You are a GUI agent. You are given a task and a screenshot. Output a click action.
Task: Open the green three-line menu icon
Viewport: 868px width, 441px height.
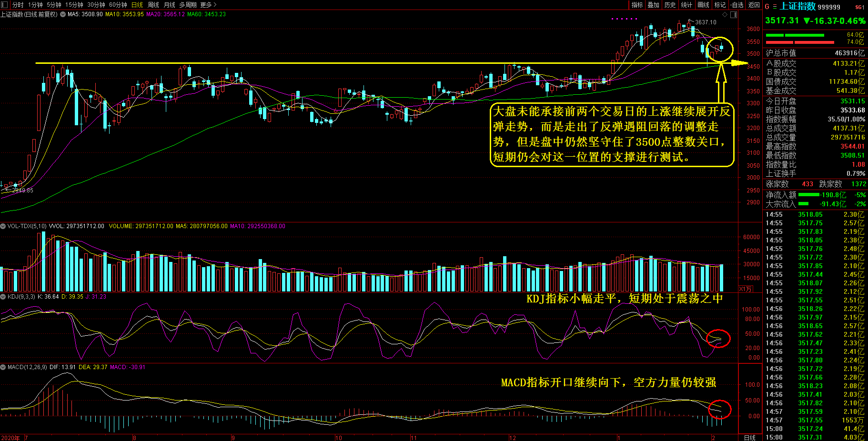click(775, 7)
